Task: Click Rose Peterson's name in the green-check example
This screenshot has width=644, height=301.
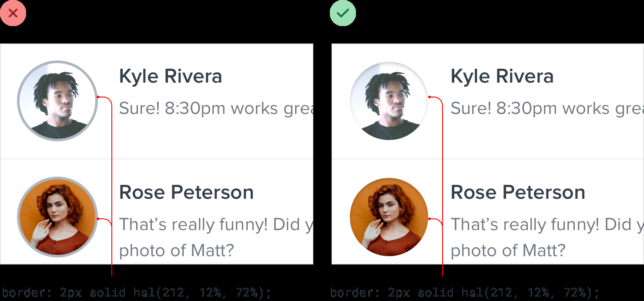Action: (x=518, y=192)
